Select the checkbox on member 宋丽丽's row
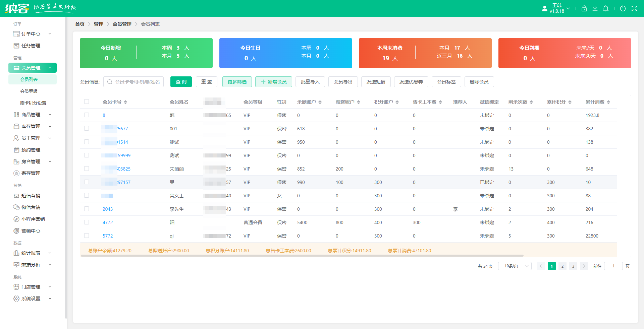The height and width of the screenshot is (329, 644). [x=87, y=168]
